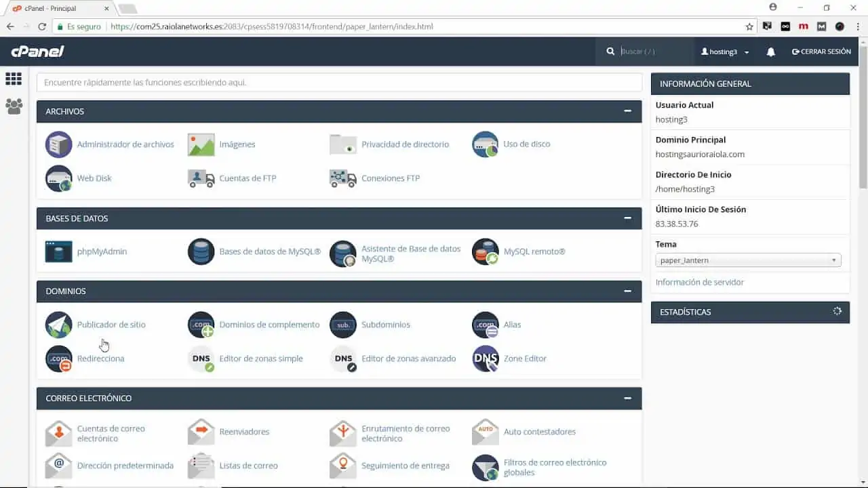Screen dimensions: 868x488
Task: Open Seguimiento de entrega icon
Action: coord(343,466)
